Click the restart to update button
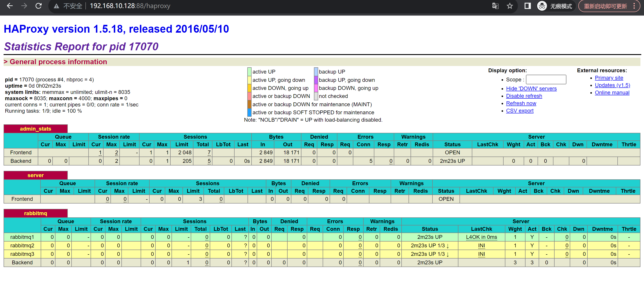The width and height of the screenshot is (644, 282). point(605,6)
